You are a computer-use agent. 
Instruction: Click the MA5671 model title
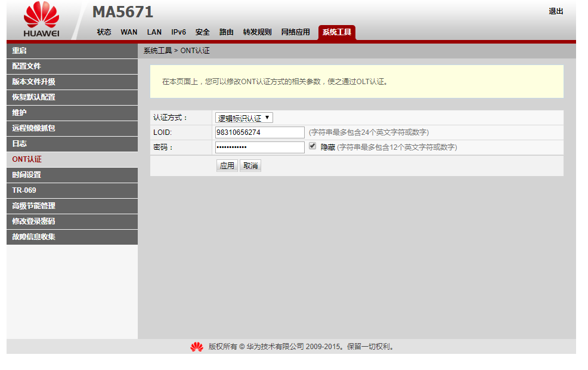point(123,12)
